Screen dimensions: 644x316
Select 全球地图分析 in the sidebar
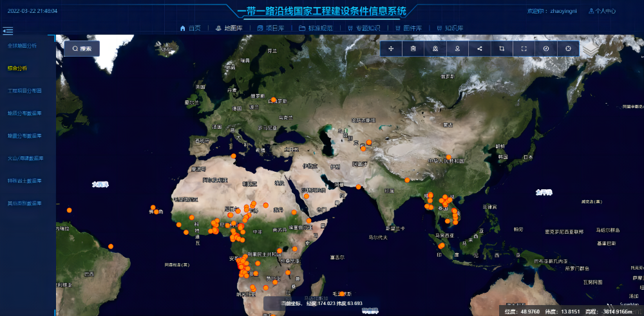click(22, 46)
